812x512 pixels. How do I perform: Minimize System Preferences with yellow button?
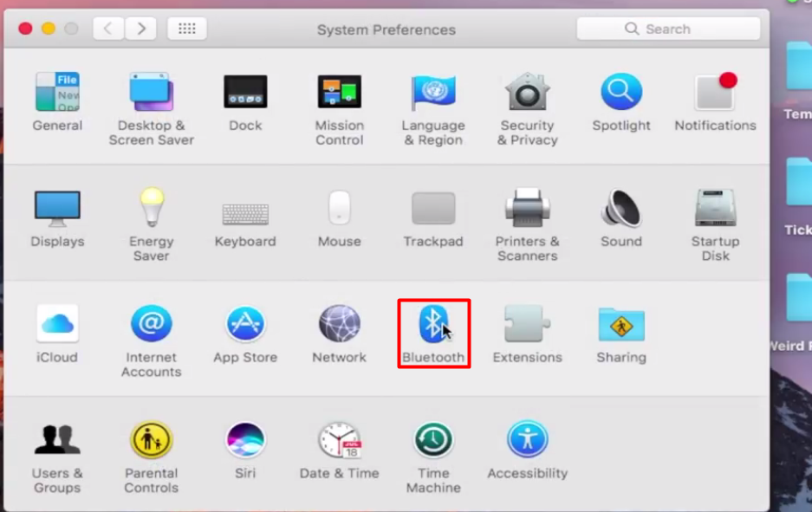[x=49, y=29]
